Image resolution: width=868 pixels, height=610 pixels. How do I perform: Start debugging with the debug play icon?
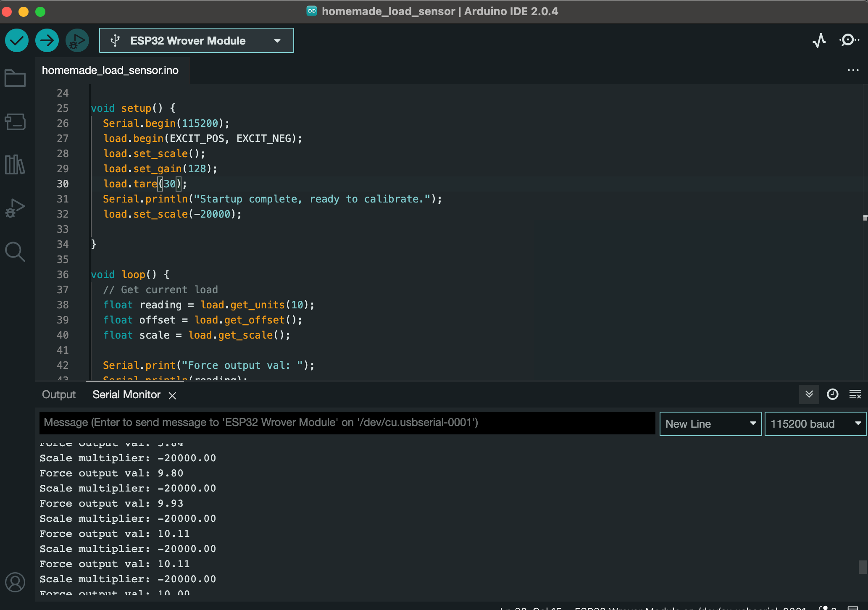[x=77, y=41]
